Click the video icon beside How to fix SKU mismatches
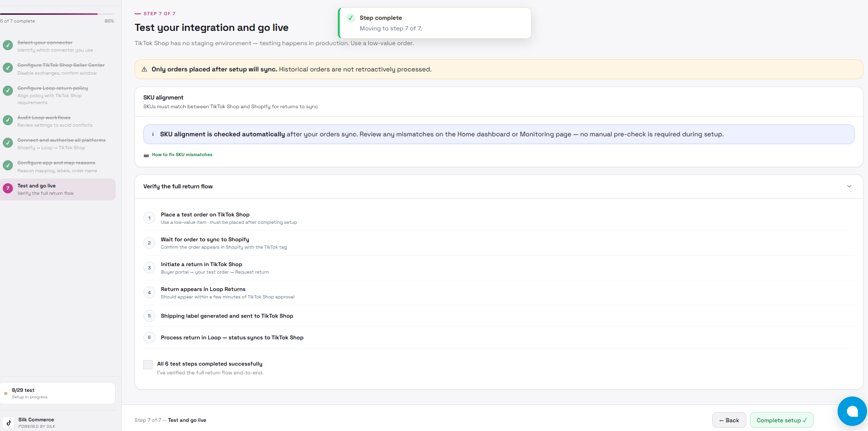The image size is (868, 431). tap(146, 155)
